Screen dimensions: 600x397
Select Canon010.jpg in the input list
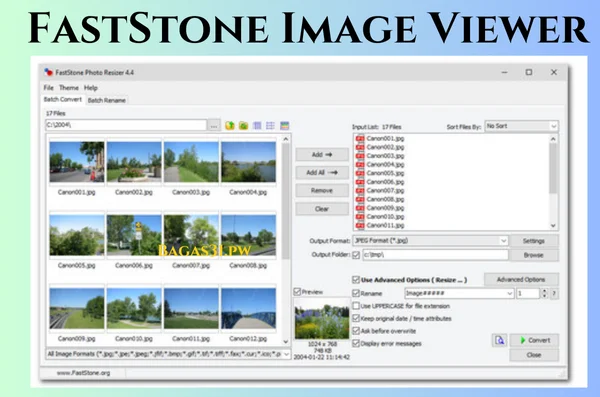tap(385, 217)
